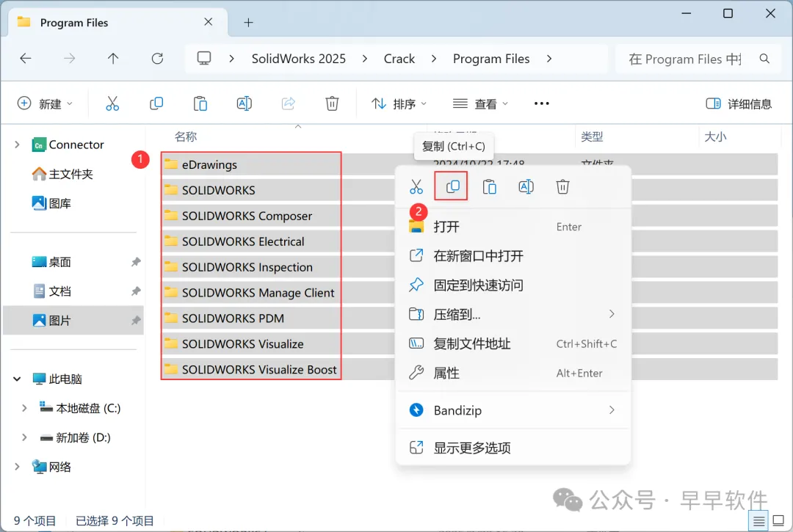
Task: Click the Copy icon in the toolbar
Action: coord(156,103)
